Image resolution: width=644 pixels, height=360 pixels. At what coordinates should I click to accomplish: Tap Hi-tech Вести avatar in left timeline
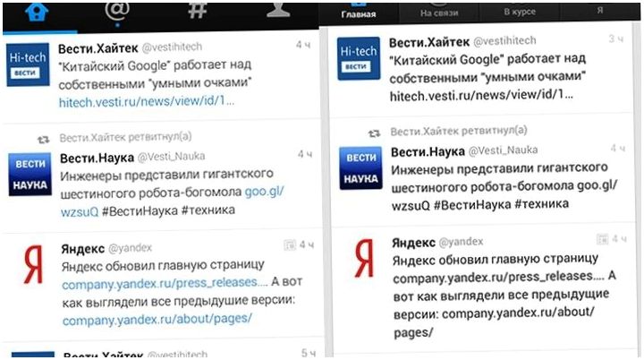click(x=28, y=64)
